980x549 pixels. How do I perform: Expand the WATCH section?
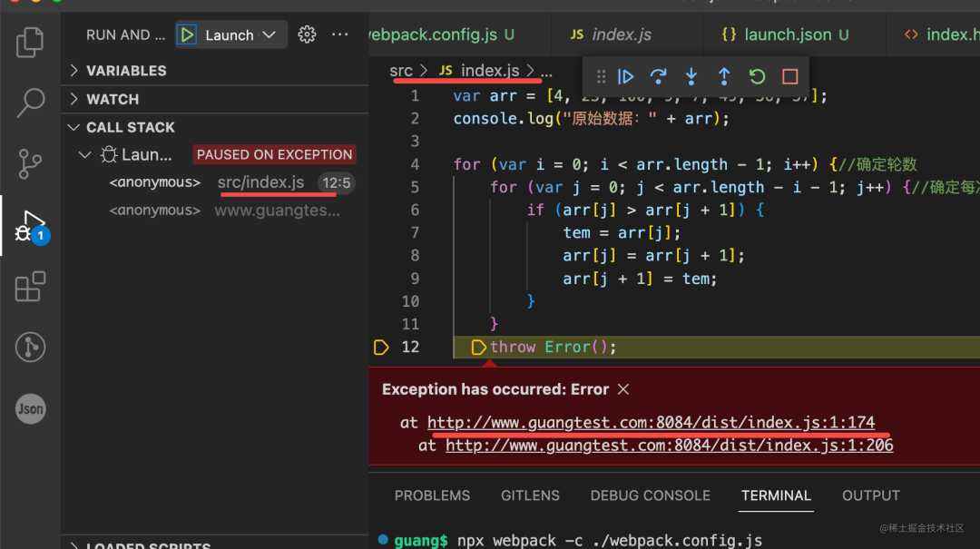click(x=215, y=100)
